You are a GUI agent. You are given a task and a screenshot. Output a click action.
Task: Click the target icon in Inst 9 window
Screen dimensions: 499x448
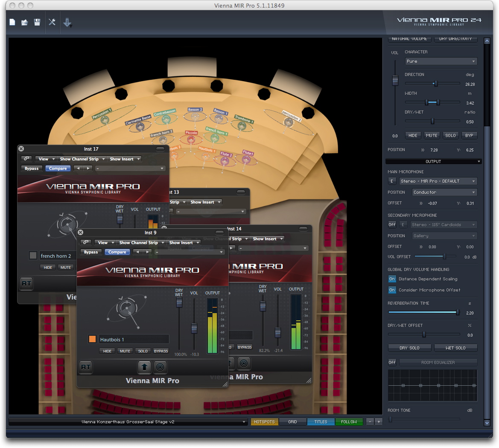click(160, 367)
